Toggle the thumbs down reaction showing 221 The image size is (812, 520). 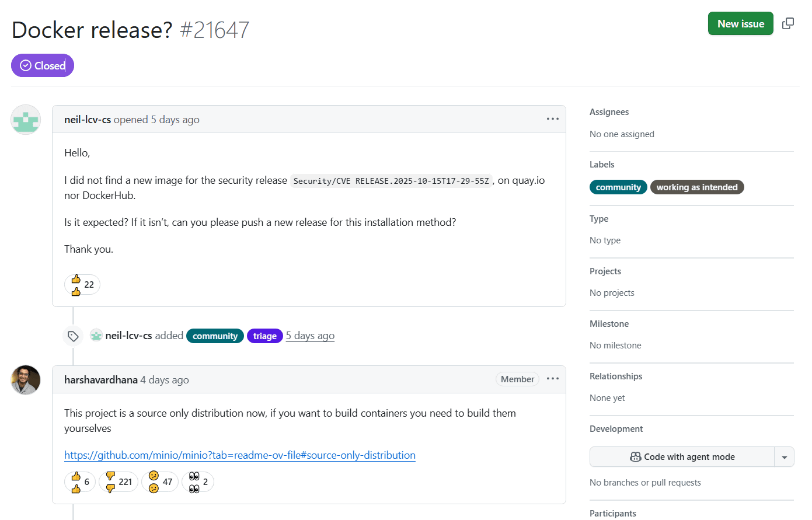118,481
